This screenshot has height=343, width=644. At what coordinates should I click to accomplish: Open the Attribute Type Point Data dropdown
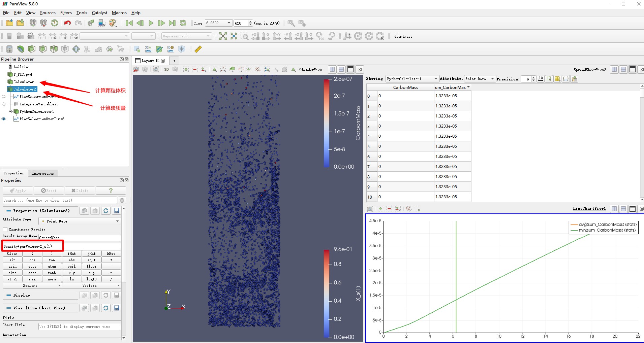click(80, 221)
